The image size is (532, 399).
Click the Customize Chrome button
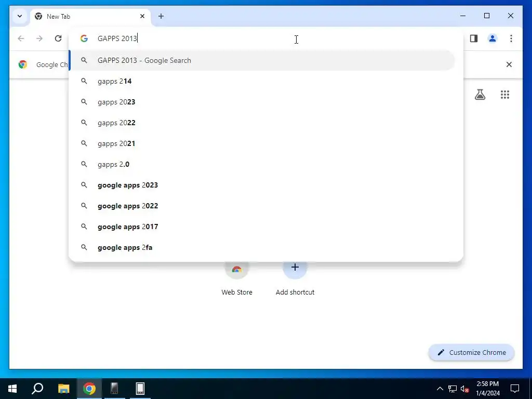[472, 353]
